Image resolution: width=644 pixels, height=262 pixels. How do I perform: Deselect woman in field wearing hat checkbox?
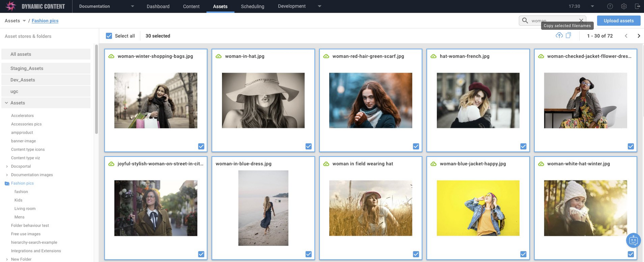point(416,254)
